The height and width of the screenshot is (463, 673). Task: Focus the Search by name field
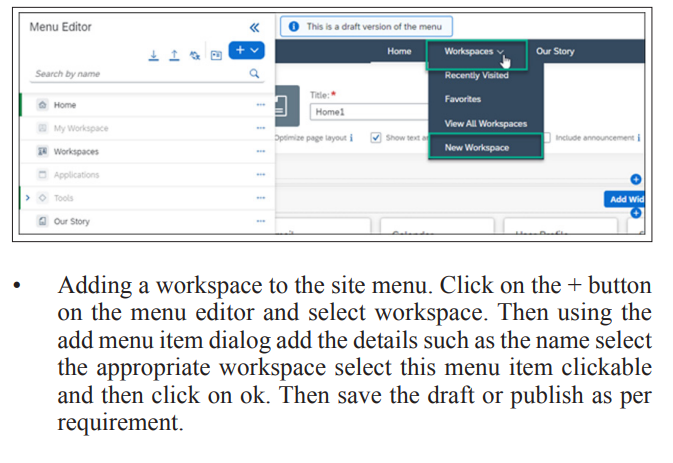(147, 74)
